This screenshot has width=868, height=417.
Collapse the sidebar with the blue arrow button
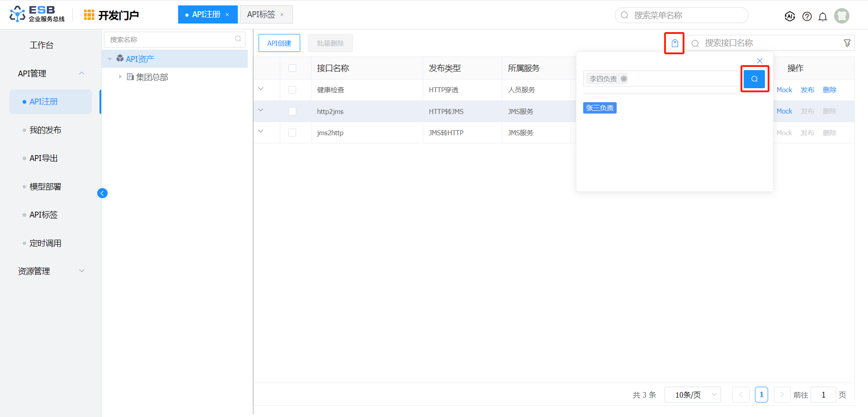pos(102,193)
